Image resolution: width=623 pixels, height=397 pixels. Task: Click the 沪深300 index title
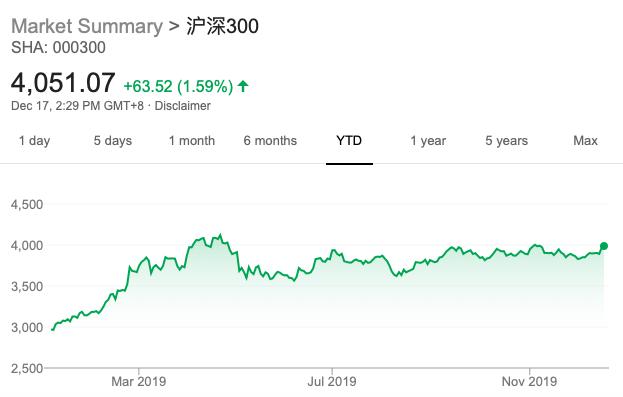click(x=222, y=26)
